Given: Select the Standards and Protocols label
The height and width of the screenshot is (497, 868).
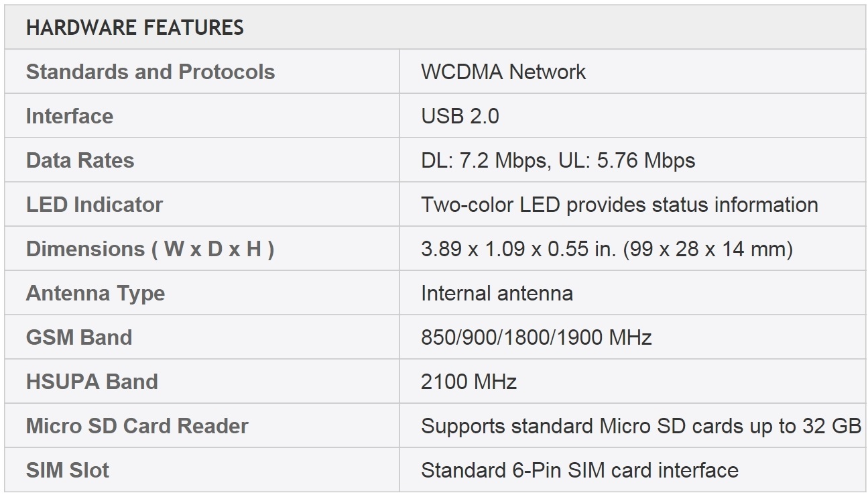Looking at the screenshot, I should point(150,72).
